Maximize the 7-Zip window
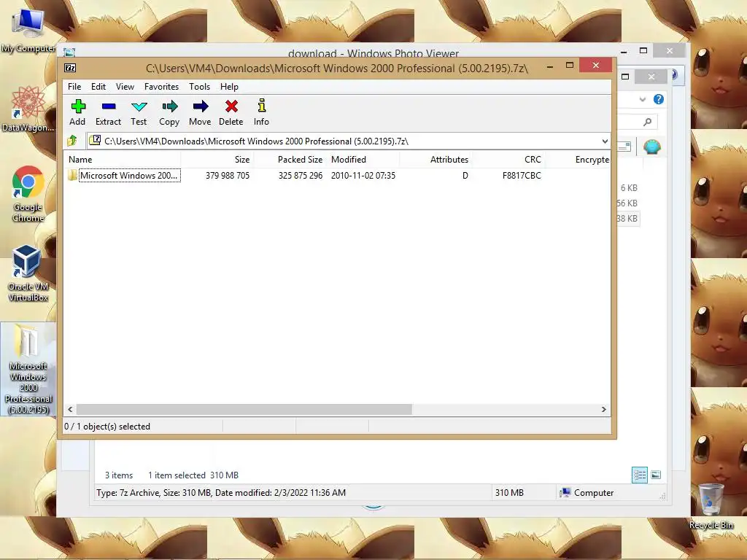 click(x=569, y=65)
